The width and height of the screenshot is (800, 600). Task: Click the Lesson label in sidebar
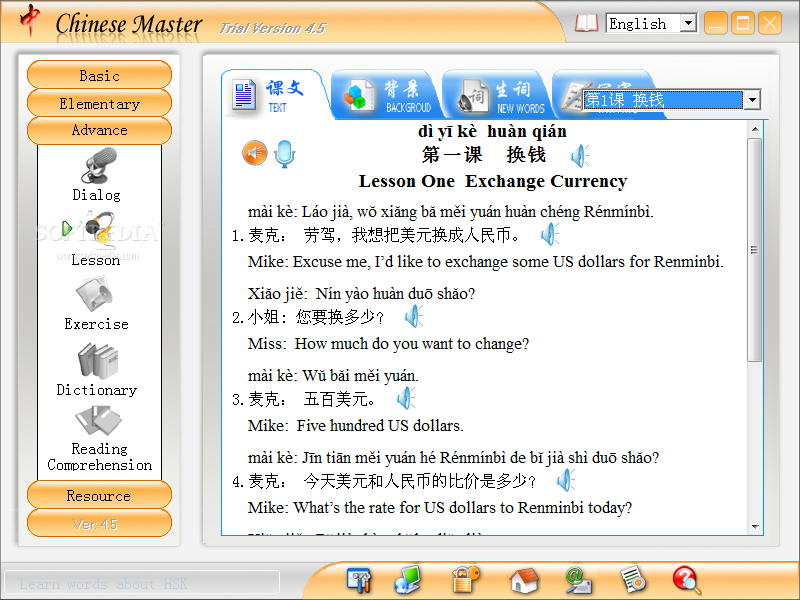tap(95, 260)
